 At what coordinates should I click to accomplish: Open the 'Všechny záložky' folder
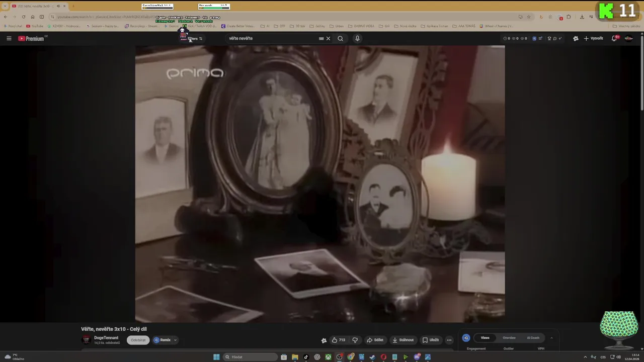627,26
